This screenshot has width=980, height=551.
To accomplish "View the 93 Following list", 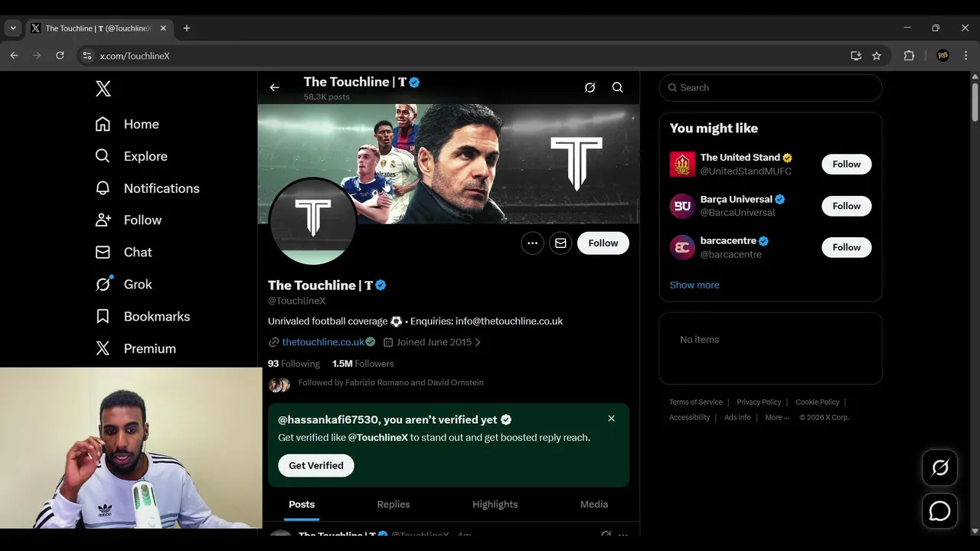I will click(x=294, y=364).
